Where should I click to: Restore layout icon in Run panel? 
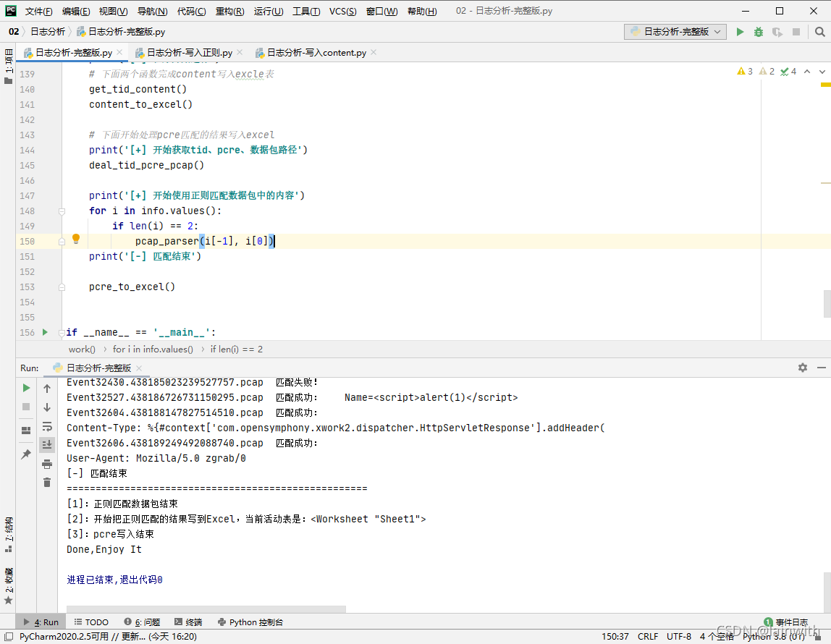point(26,430)
